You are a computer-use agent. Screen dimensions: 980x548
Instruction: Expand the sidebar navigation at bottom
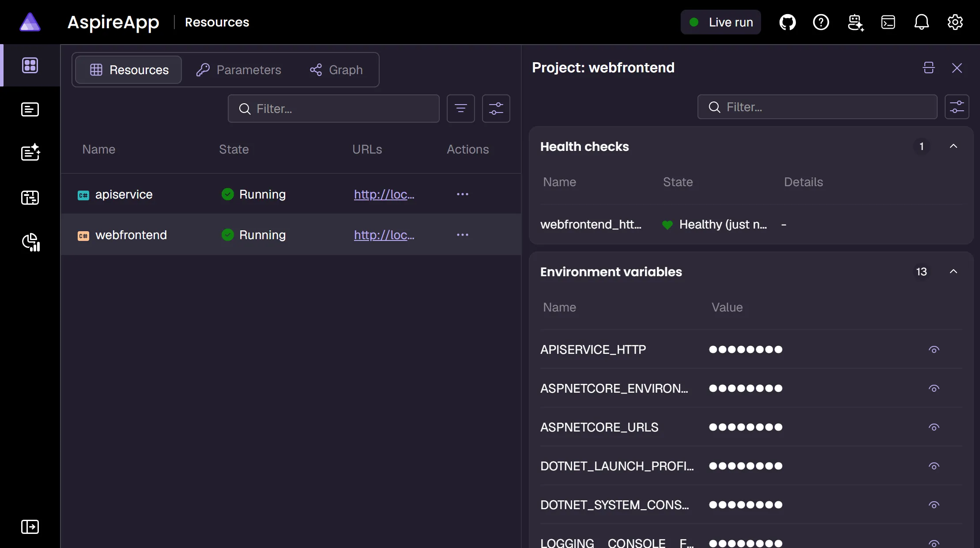pyautogui.click(x=30, y=526)
